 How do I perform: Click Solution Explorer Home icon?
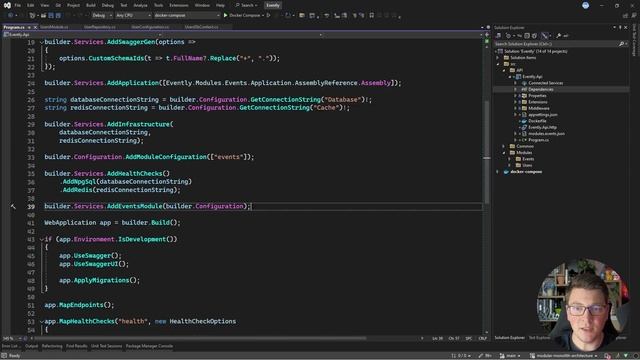coord(499,36)
